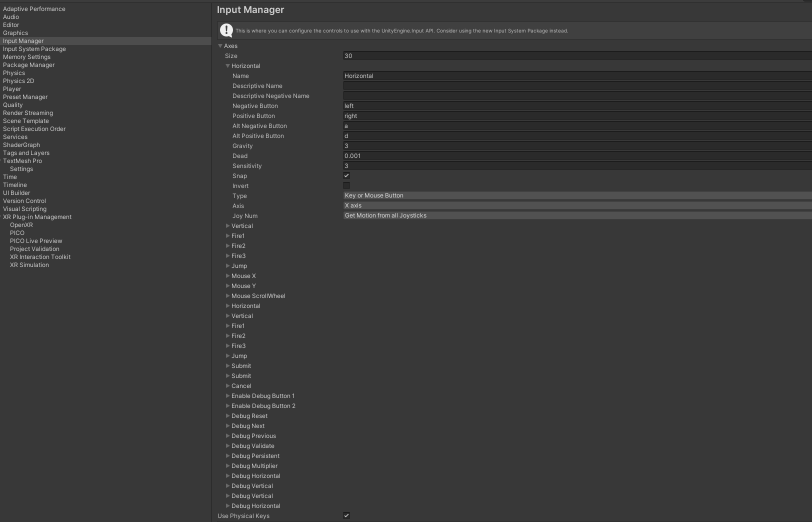The height and width of the screenshot is (522, 812).
Task: Toggle the Use Physical Keys checkbox
Action: pos(346,515)
